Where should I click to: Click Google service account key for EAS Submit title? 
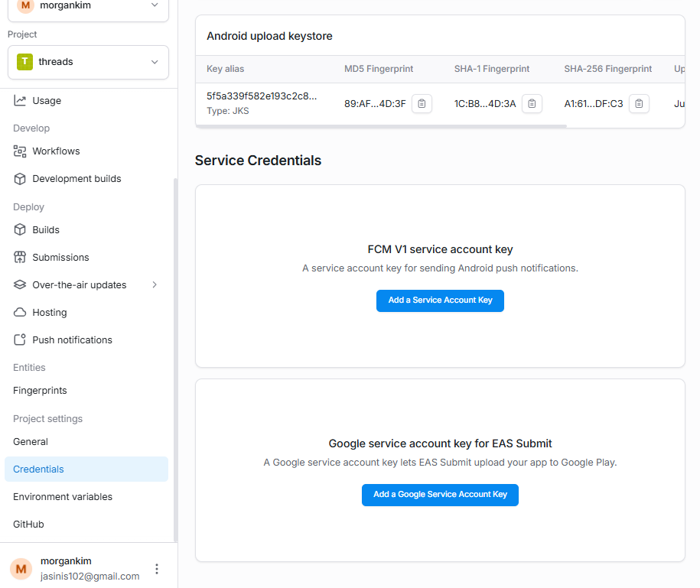pos(440,443)
